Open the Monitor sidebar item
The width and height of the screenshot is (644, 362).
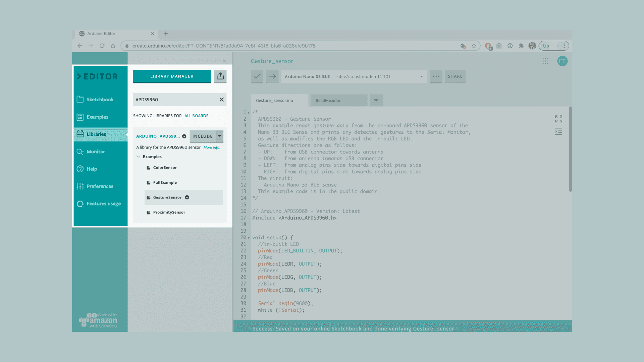[96, 152]
